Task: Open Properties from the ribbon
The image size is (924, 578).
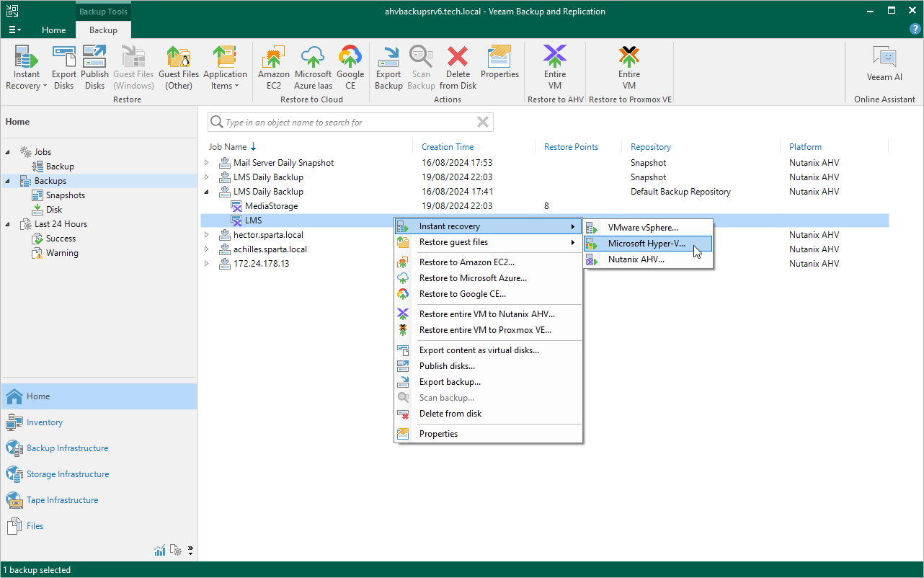Action: (x=499, y=62)
